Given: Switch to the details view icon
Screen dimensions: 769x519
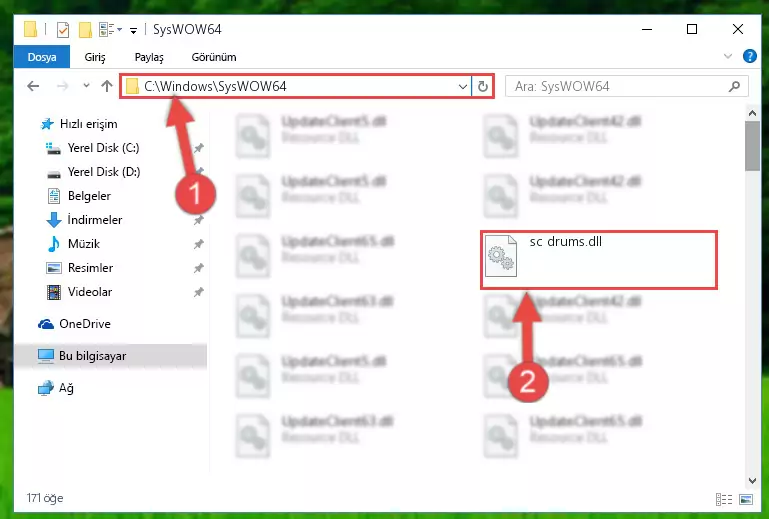Looking at the screenshot, I should click(724, 499).
